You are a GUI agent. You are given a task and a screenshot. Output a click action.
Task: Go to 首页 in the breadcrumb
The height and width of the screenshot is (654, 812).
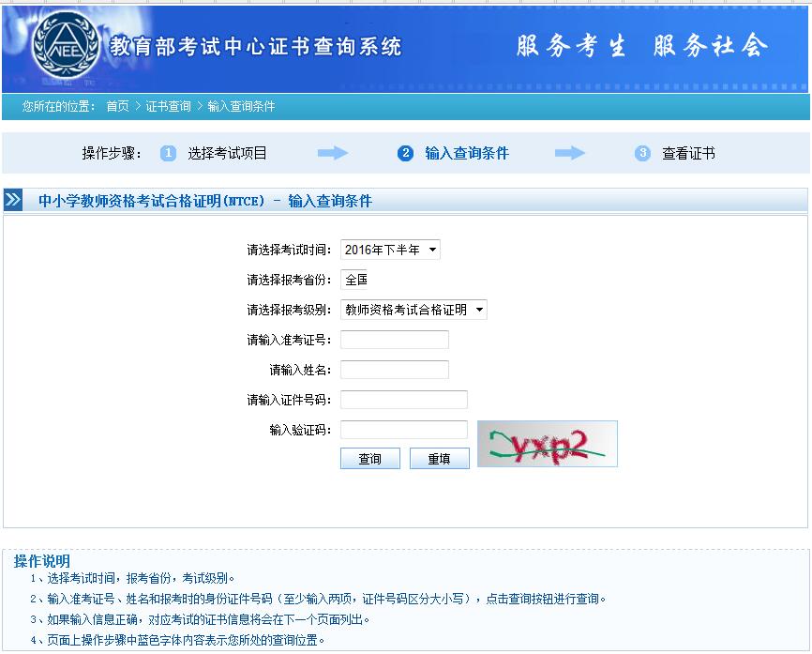(117, 107)
